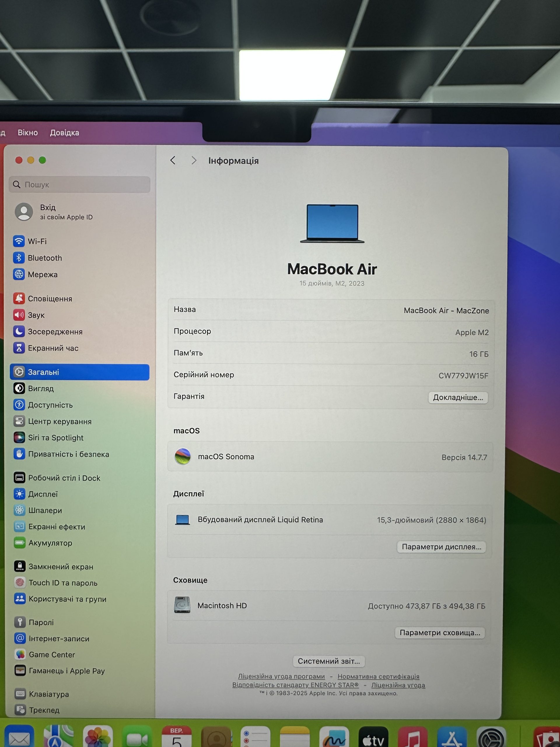Open Apple TV from the Dock
Screen dimensions: 560x747
tap(373, 737)
